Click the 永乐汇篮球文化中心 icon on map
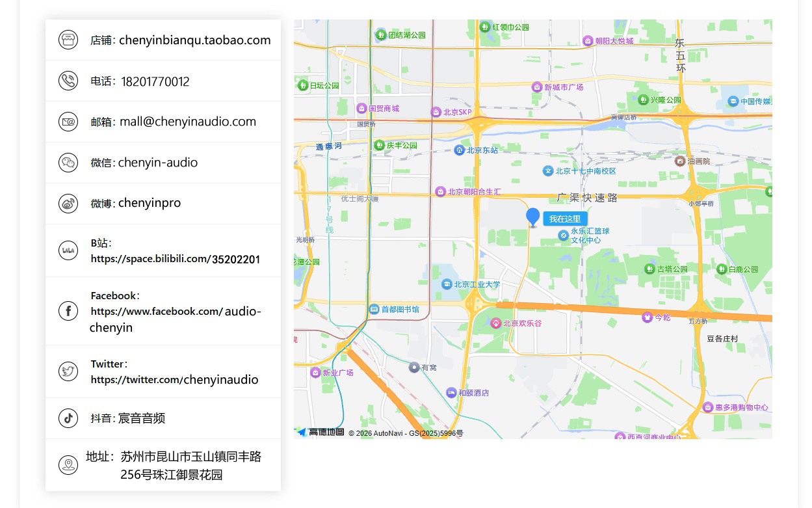Viewport: 812px width, 508px height. tap(564, 235)
